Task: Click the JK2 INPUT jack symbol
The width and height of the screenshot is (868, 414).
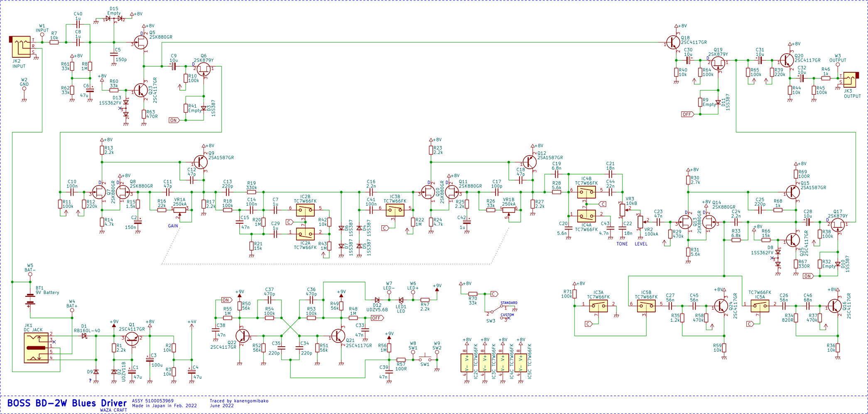Action: pos(20,47)
